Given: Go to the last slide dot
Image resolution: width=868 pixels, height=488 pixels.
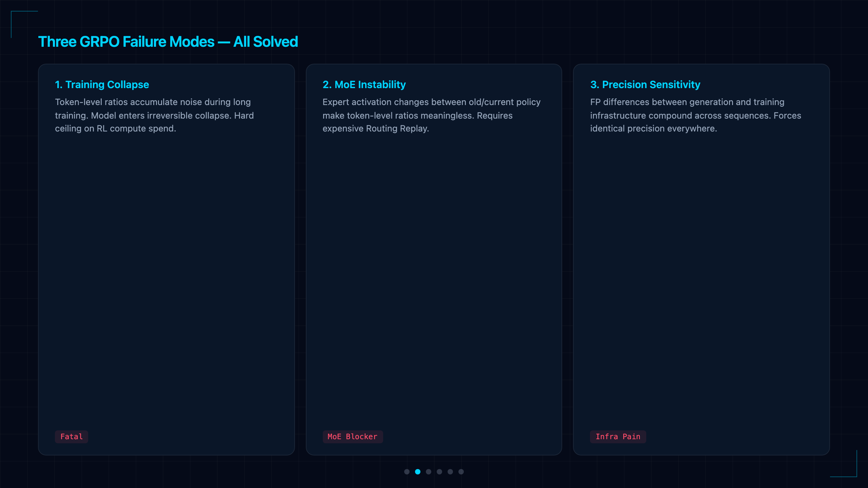Looking at the screenshot, I should coord(461,472).
